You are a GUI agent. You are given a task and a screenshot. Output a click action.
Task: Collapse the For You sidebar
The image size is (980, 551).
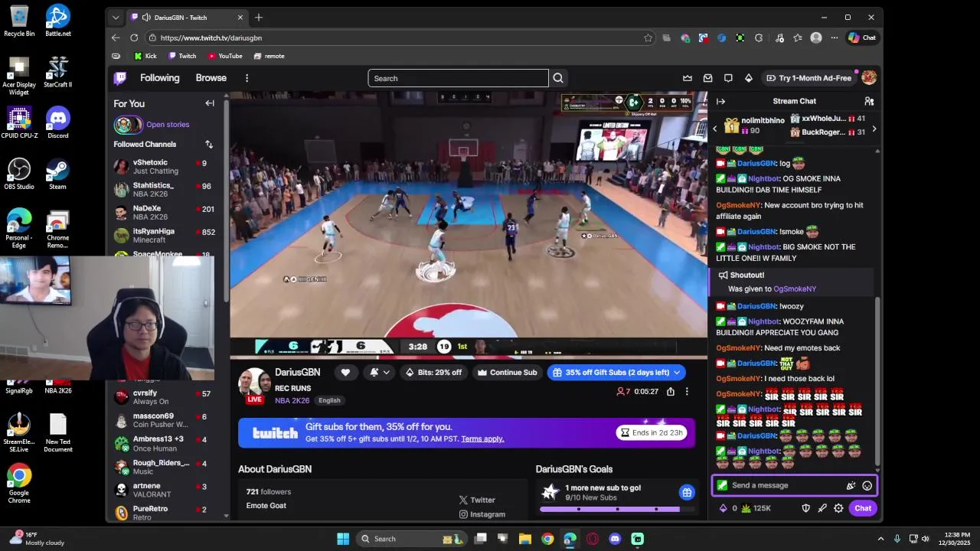[x=210, y=103]
